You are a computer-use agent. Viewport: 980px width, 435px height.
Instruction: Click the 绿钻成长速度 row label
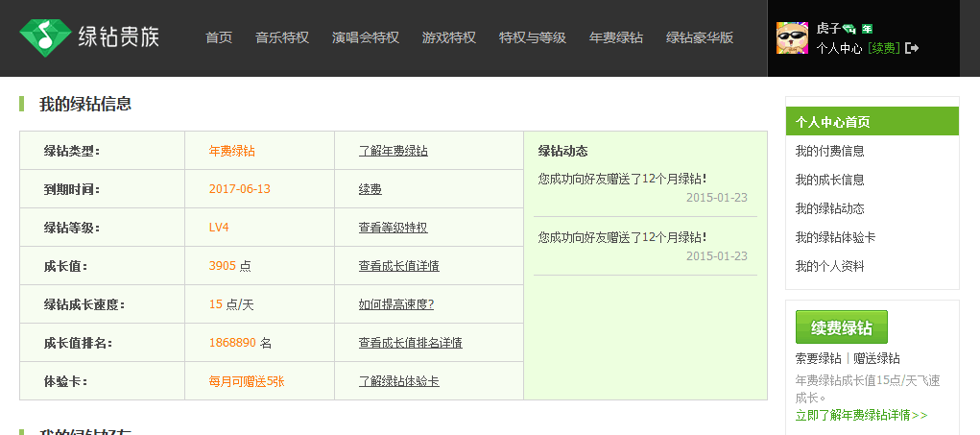click(84, 304)
